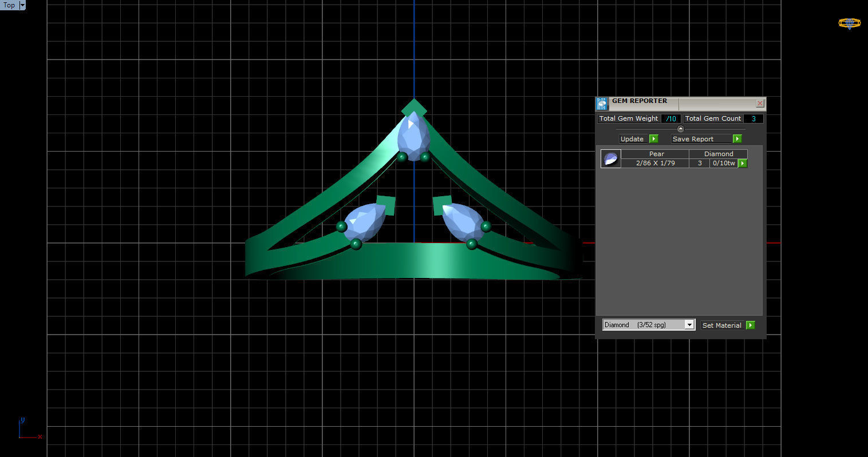Click the Top viewport title label
Viewport: 868px width, 457px height.
click(x=9, y=5)
